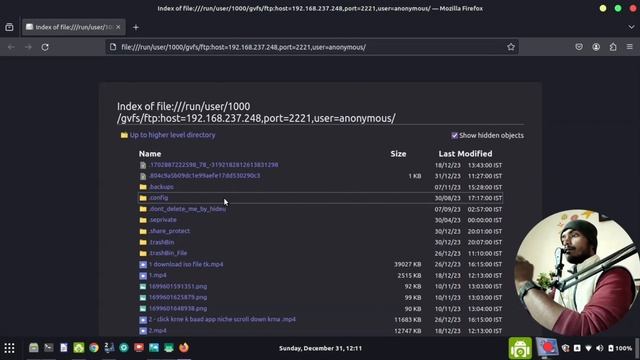Click the 1.mp4 video file icon
The height and width of the screenshot is (360, 640).
(x=143, y=276)
